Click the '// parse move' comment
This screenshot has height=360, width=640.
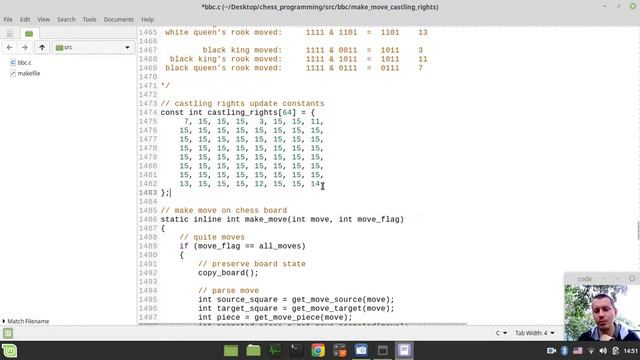click(x=229, y=291)
